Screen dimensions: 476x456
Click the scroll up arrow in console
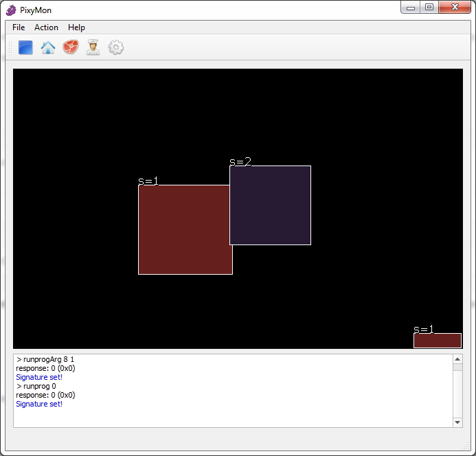tap(457, 359)
